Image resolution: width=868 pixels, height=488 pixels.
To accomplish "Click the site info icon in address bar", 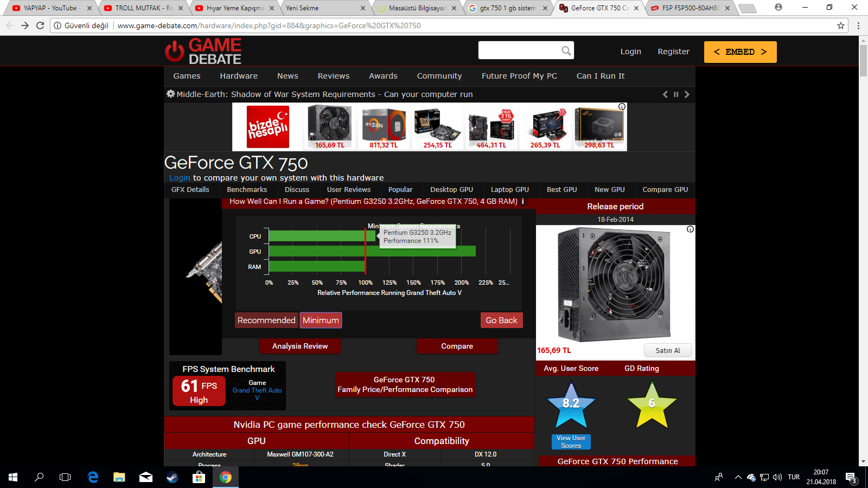I will point(58,25).
